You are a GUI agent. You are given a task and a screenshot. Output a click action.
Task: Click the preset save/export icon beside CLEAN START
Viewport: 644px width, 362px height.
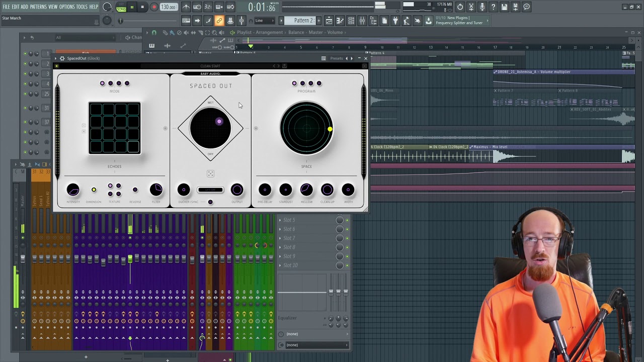tap(284, 66)
